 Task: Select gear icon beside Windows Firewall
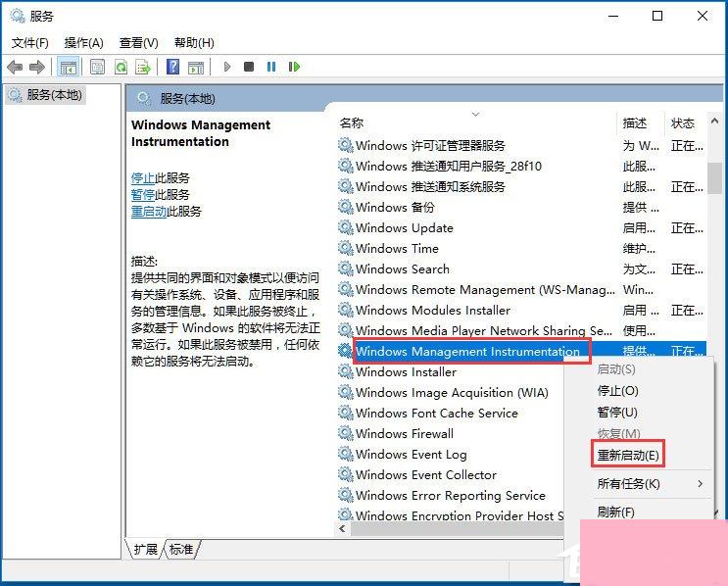tap(346, 433)
